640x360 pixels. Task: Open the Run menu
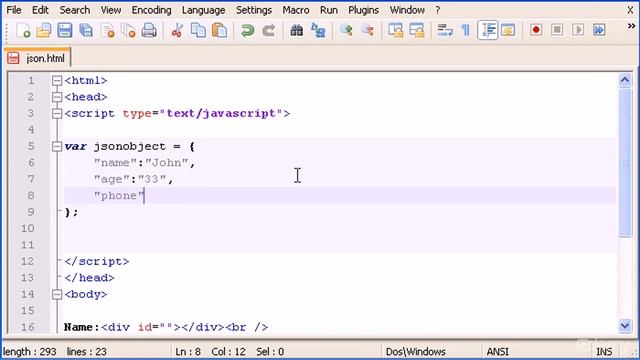[x=329, y=10]
